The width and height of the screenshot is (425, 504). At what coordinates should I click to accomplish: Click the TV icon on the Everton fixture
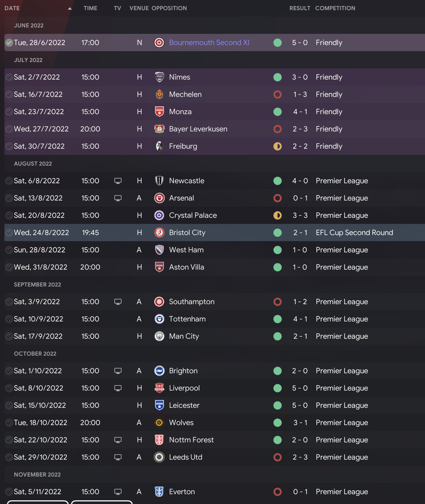tap(118, 492)
